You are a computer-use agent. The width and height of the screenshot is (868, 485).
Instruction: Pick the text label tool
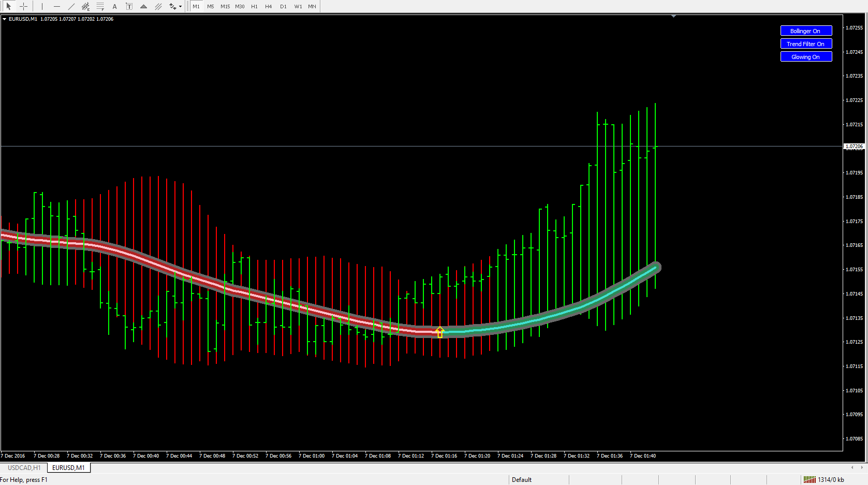(129, 6)
